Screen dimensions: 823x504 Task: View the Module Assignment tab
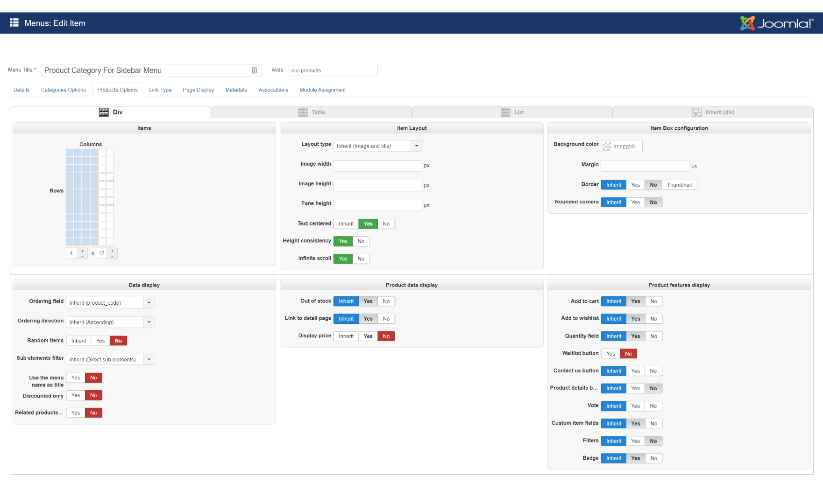(323, 90)
